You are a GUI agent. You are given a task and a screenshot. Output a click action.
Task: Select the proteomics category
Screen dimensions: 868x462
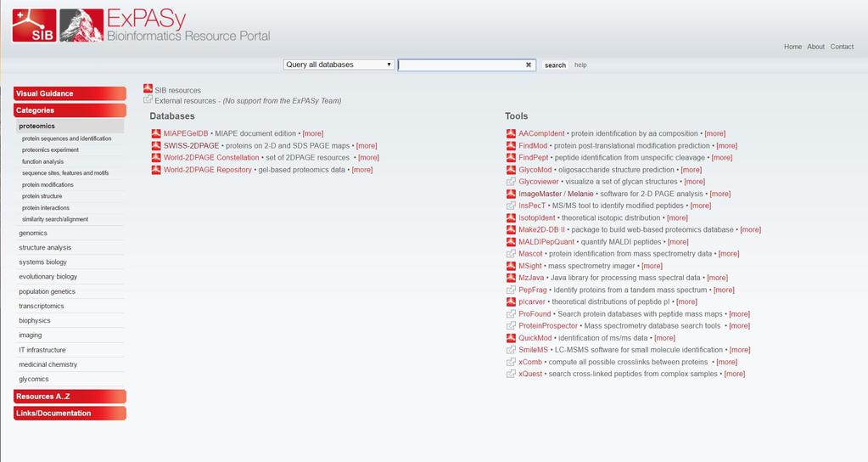pos(70,127)
